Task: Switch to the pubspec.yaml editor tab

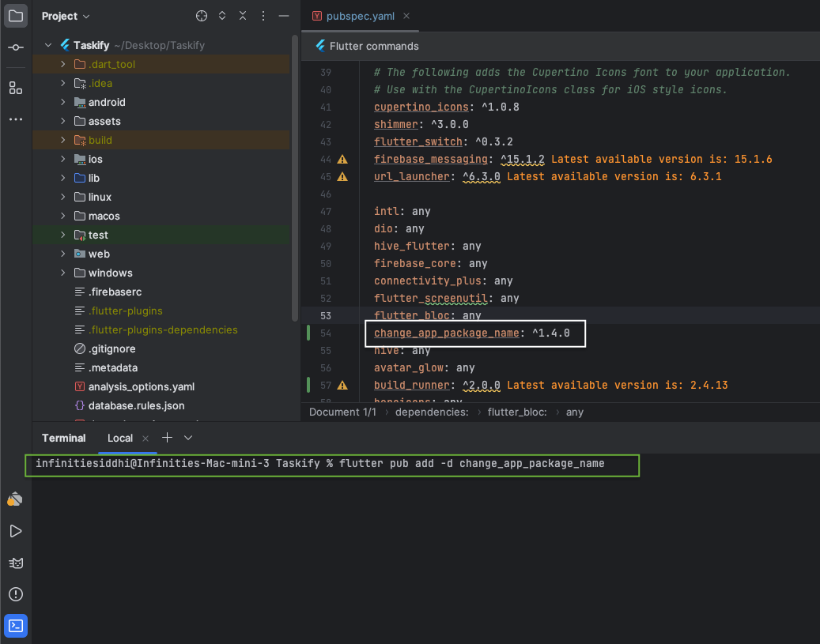Action: (356, 16)
